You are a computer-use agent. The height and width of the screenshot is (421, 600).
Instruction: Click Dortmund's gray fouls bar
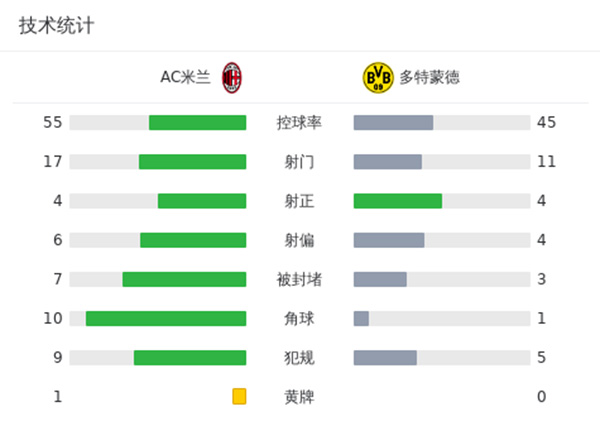click(385, 358)
